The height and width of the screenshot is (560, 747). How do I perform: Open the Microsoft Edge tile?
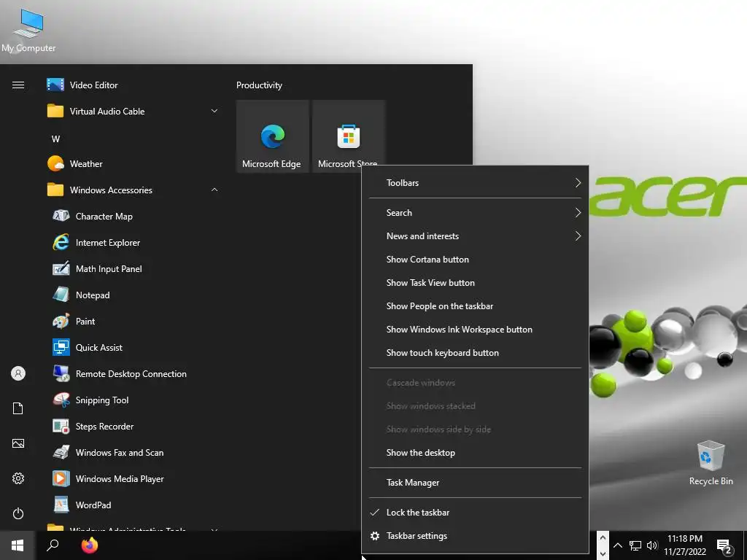pos(271,136)
